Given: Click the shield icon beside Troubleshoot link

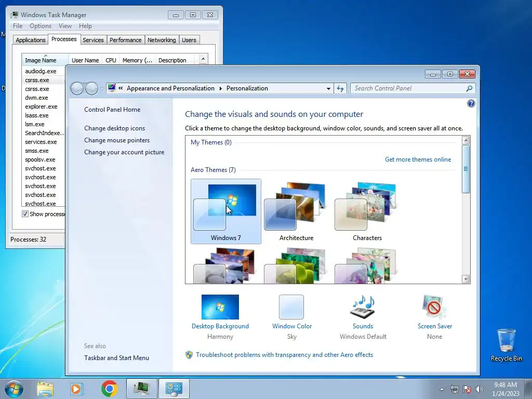Looking at the screenshot, I should (x=189, y=355).
